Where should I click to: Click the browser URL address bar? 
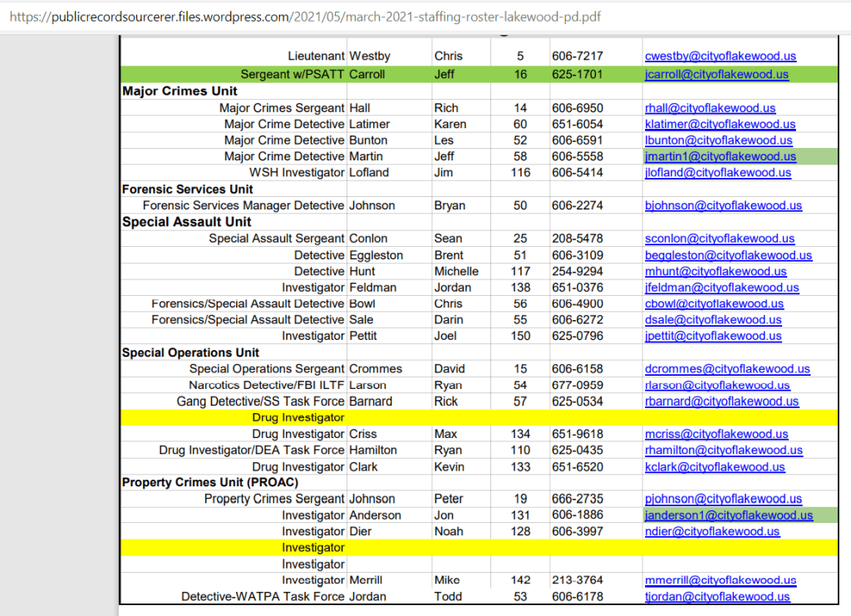pyautogui.click(x=332, y=17)
